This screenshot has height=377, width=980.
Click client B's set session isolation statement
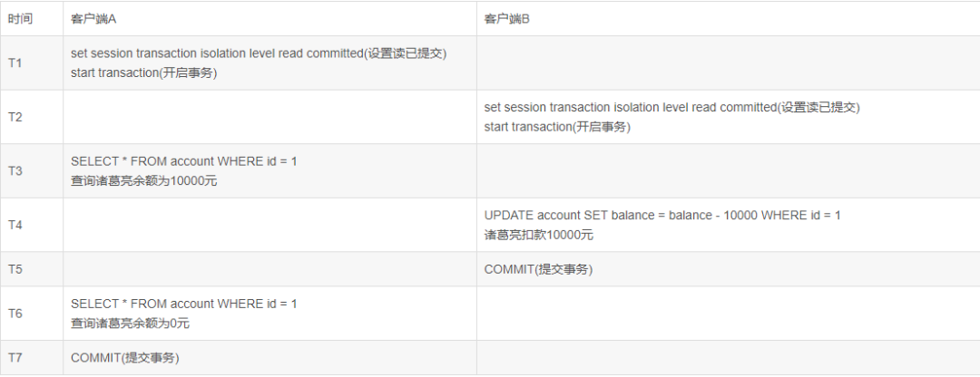click(671, 107)
